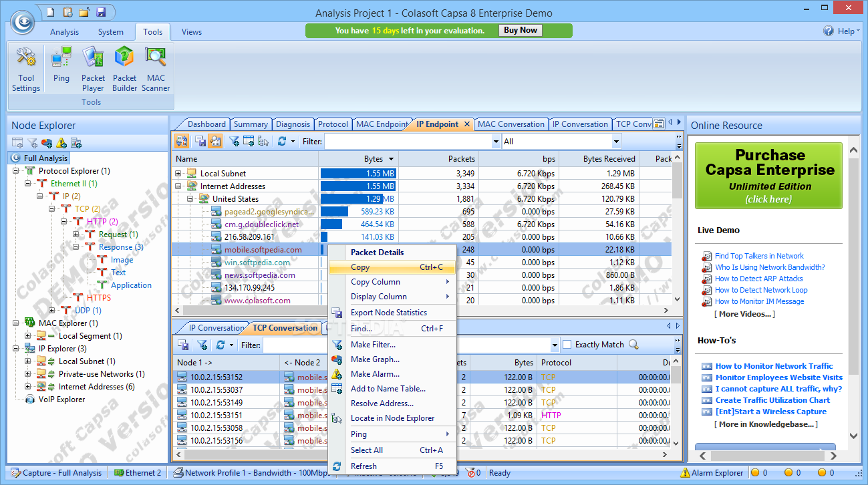Choose Copy in the context menu
The height and width of the screenshot is (485, 868).
[x=392, y=267]
